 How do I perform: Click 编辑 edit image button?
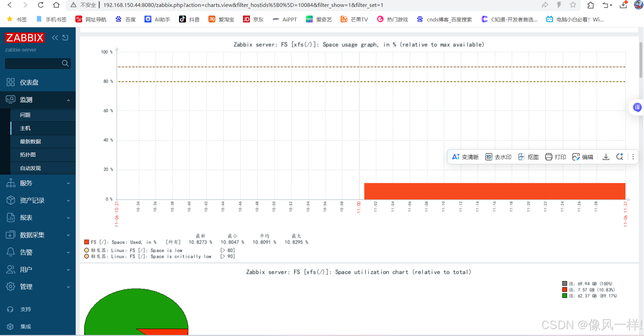tap(583, 157)
